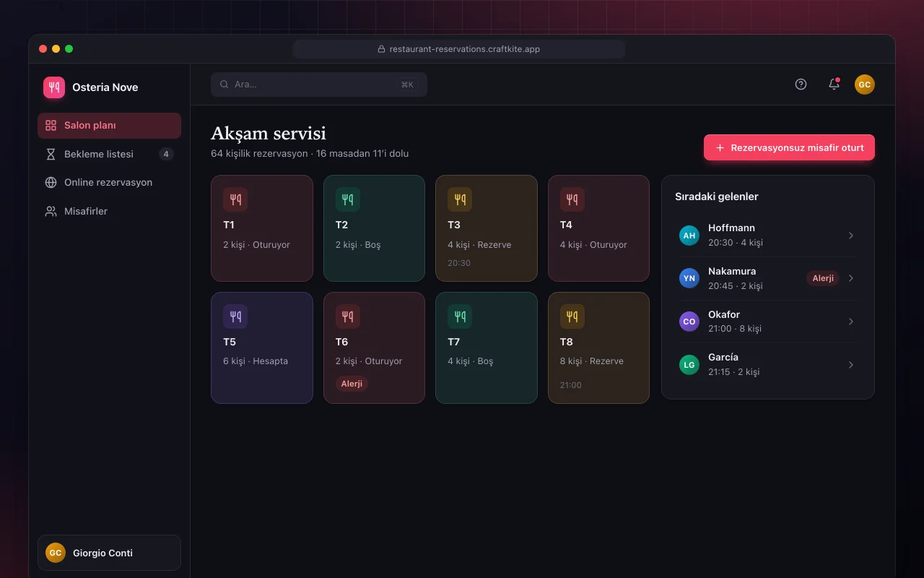Click the fork icon on table T6

click(x=348, y=316)
